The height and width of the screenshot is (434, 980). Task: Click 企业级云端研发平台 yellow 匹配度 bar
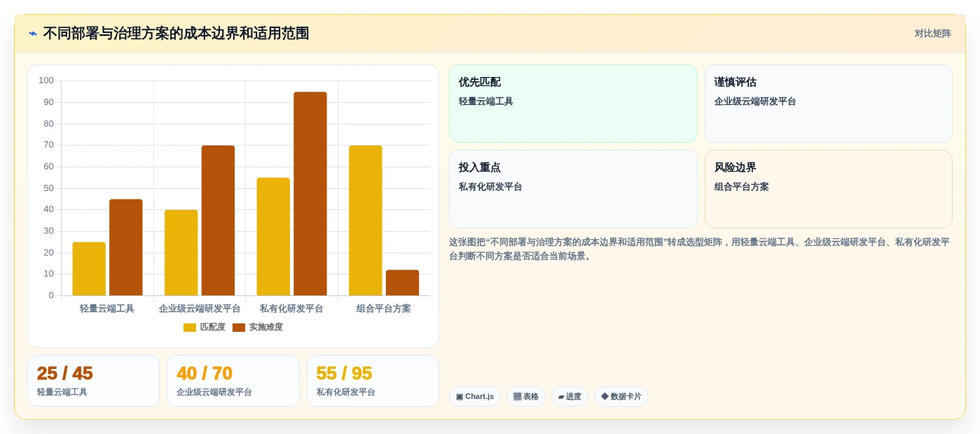(x=181, y=253)
